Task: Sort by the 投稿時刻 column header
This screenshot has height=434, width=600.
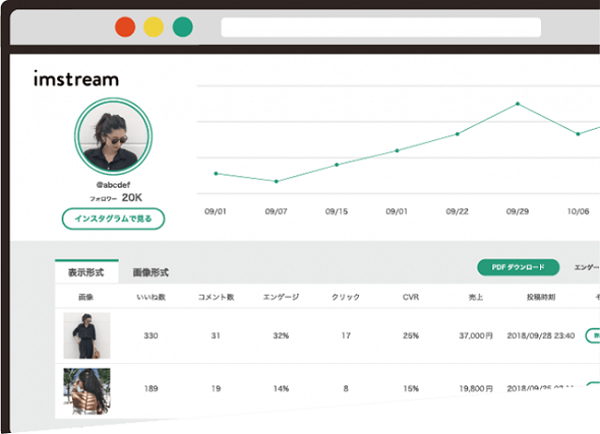Action: click(x=541, y=297)
